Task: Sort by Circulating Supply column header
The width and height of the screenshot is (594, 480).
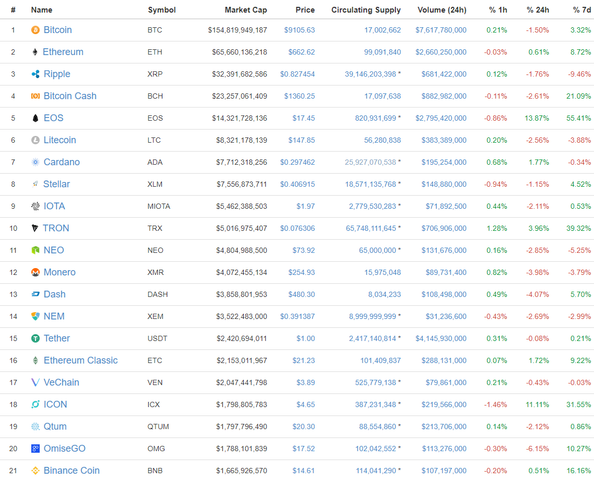Action: pos(366,10)
